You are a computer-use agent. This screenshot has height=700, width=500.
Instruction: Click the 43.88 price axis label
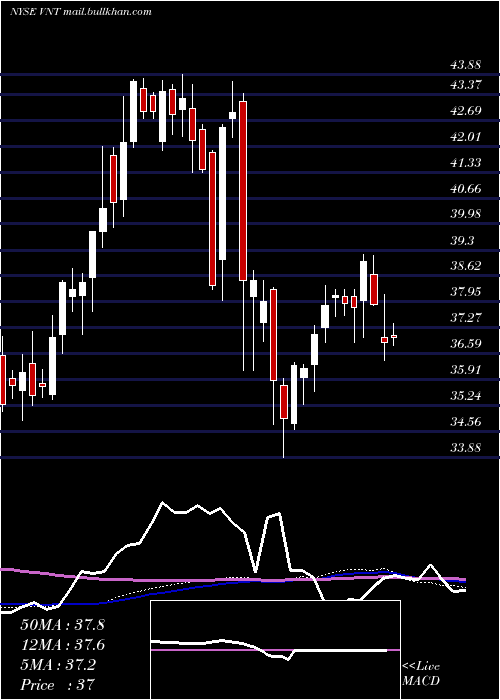click(x=466, y=65)
